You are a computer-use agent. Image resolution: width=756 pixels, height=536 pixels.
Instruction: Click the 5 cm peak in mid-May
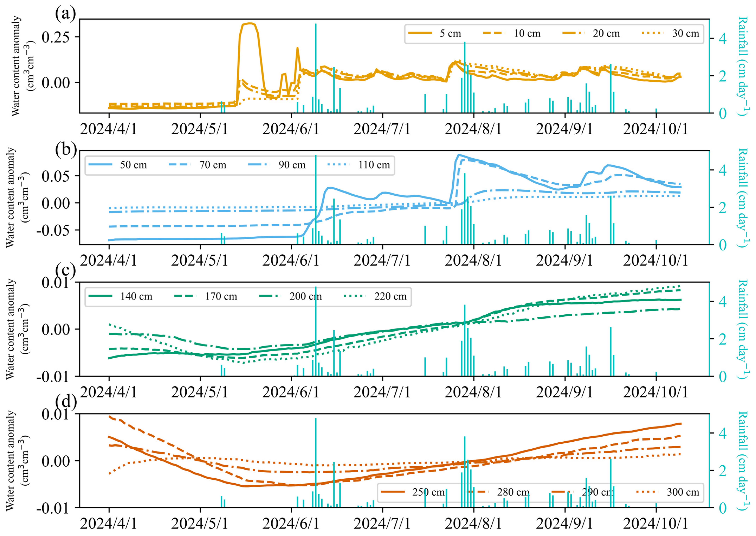coord(250,23)
